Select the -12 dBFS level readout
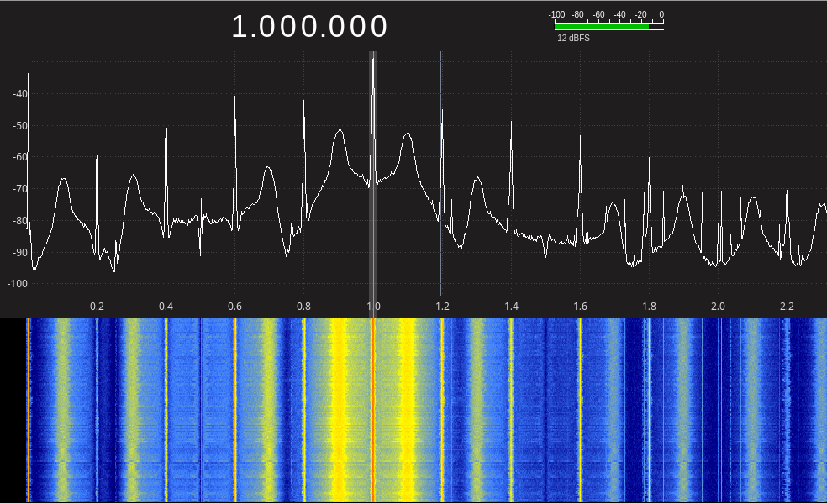 [x=572, y=38]
